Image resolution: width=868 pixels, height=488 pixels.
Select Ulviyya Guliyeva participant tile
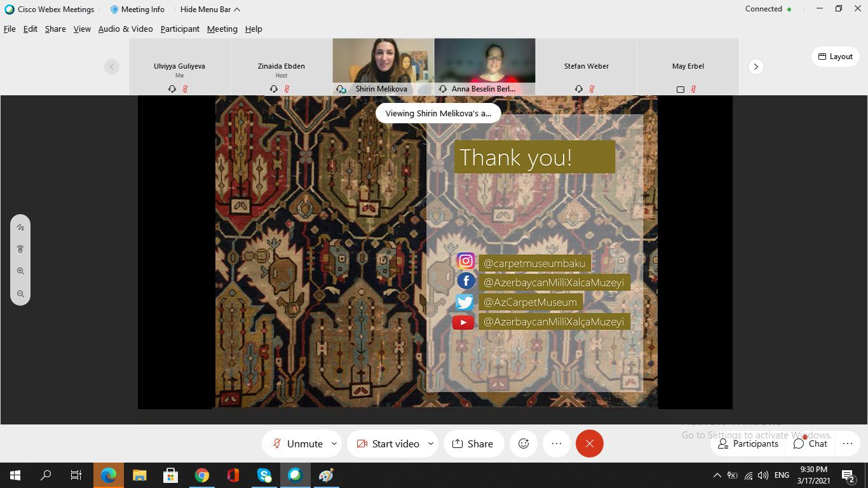click(x=180, y=67)
